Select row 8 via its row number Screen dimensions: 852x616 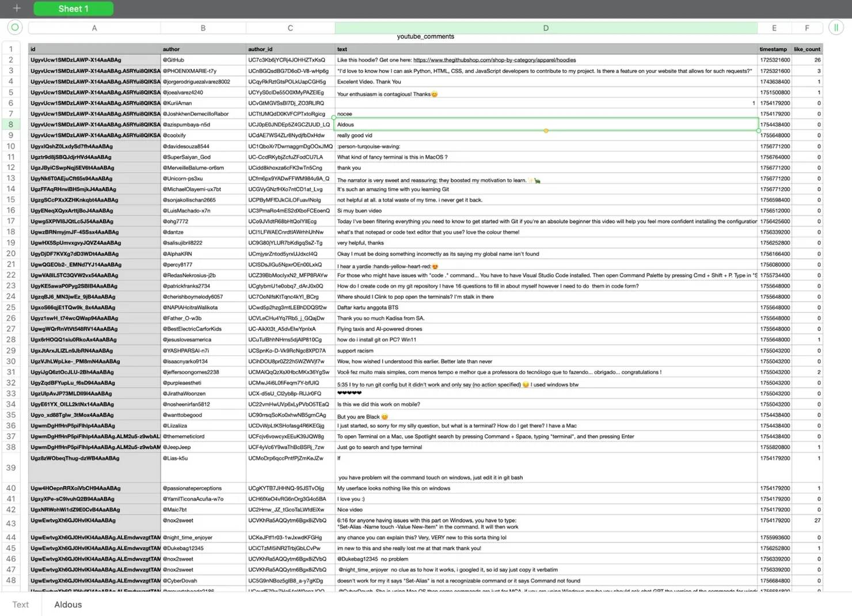pos(11,124)
